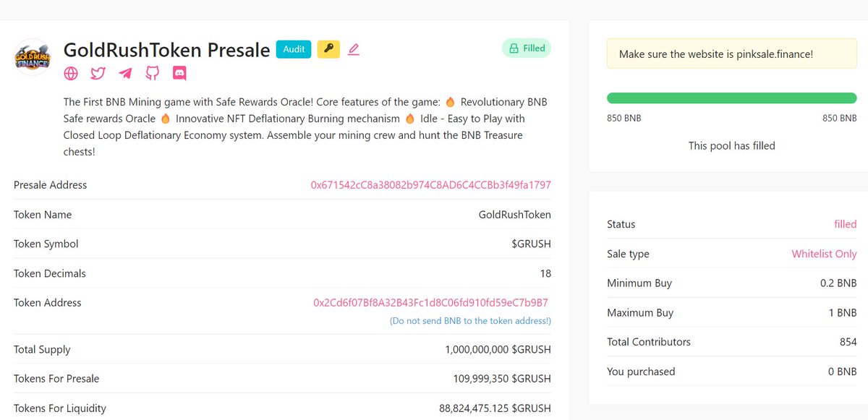This screenshot has height=420, width=868.
Task: Click the Gold Rush Finance logo
Action: pyautogui.click(x=33, y=58)
